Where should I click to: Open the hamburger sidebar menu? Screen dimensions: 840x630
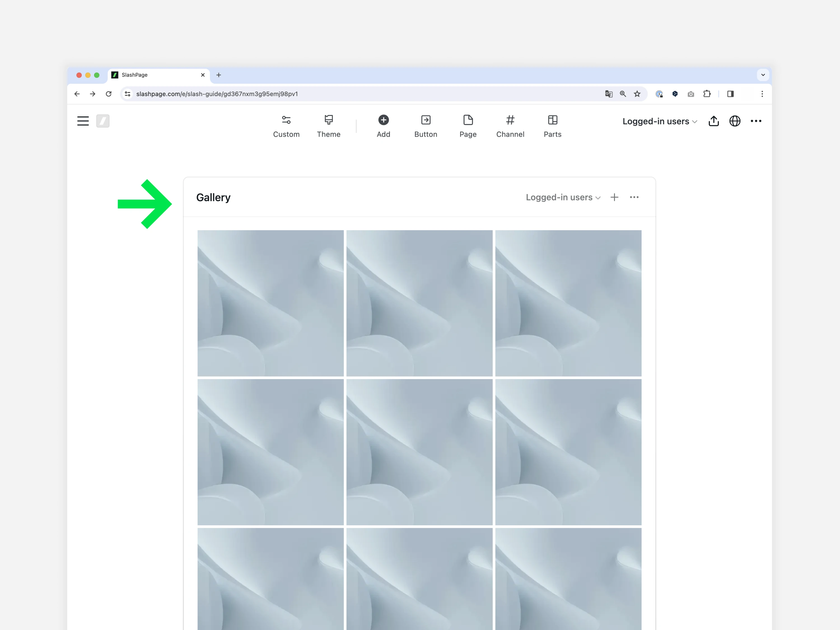(83, 121)
